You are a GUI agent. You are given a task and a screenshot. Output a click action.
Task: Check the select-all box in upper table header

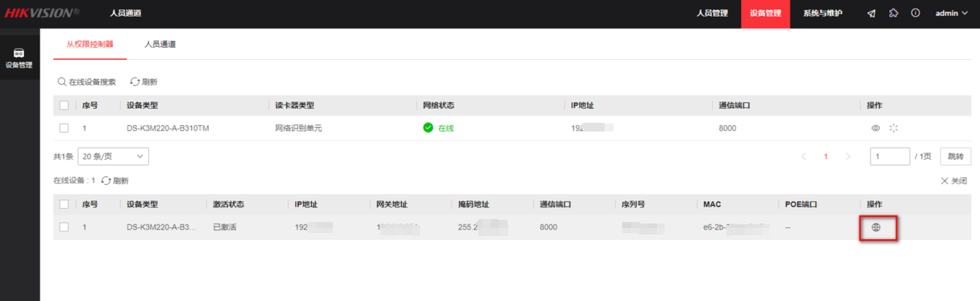coord(64,105)
